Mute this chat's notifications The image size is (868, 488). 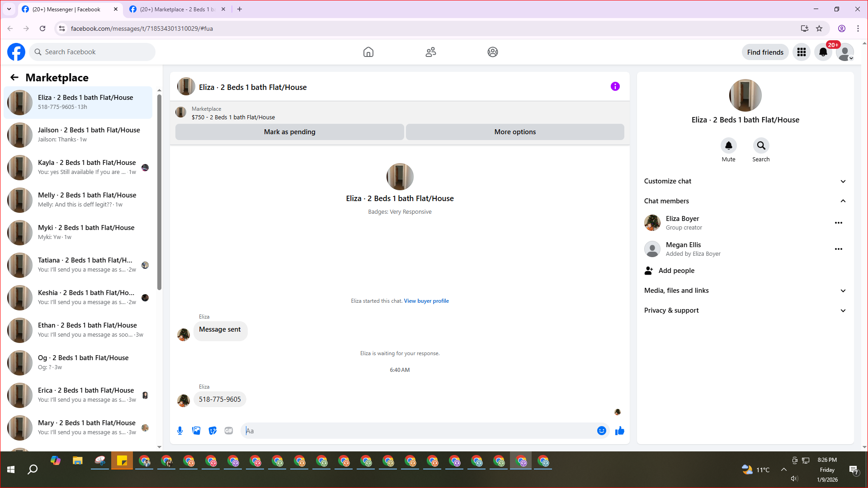[728, 146]
